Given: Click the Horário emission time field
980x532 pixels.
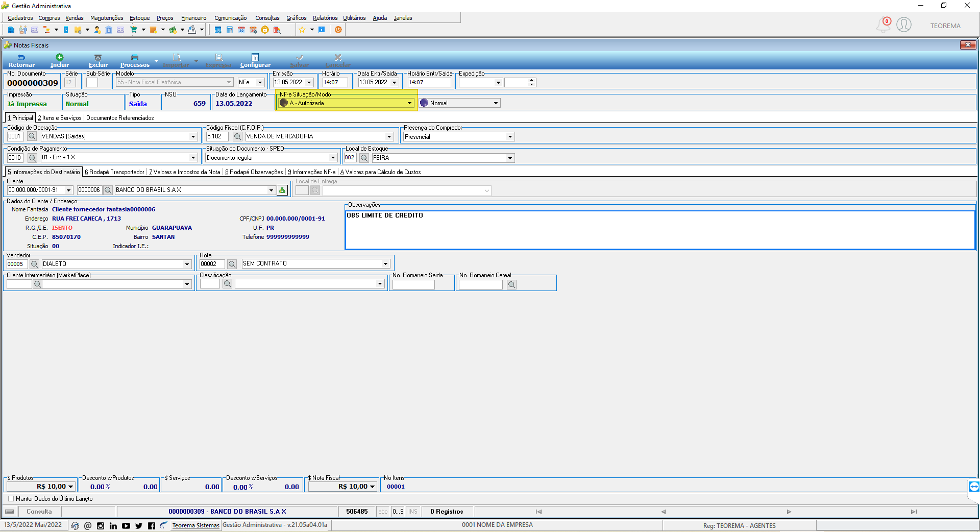Looking at the screenshot, I should pyautogui.click(x=335, y=82).
